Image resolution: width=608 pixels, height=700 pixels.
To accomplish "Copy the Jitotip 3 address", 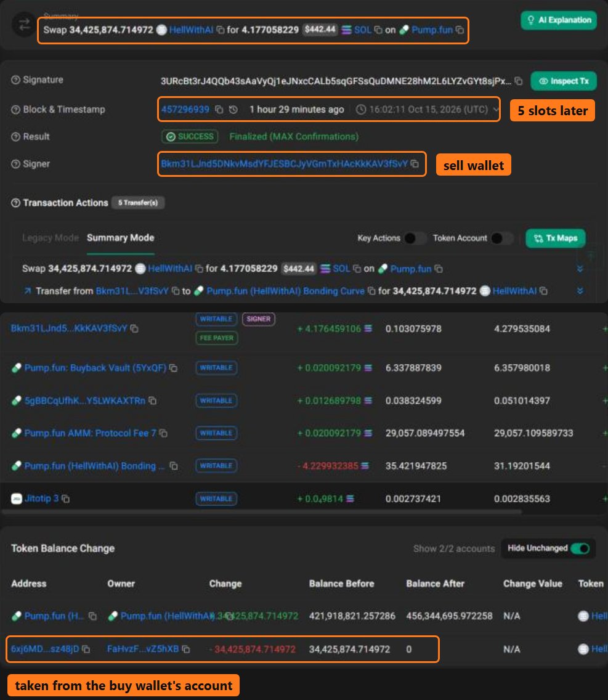I will click(65, 499).
